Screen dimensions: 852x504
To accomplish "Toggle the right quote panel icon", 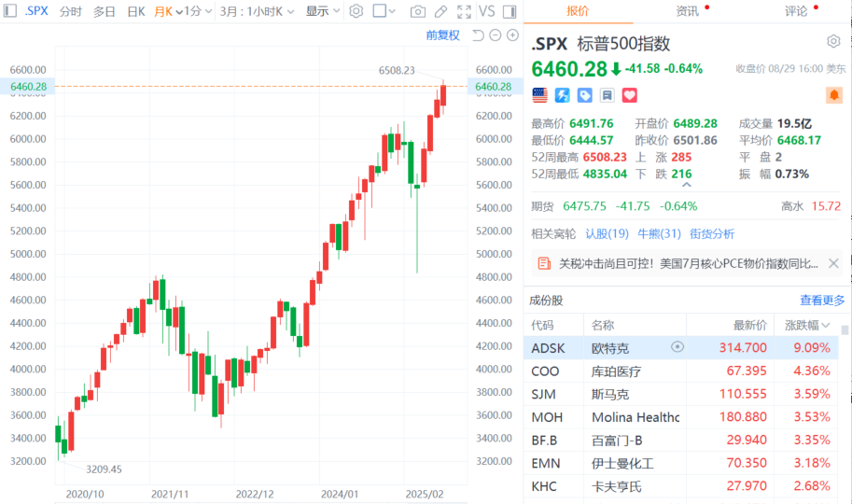I will (510, 11).
